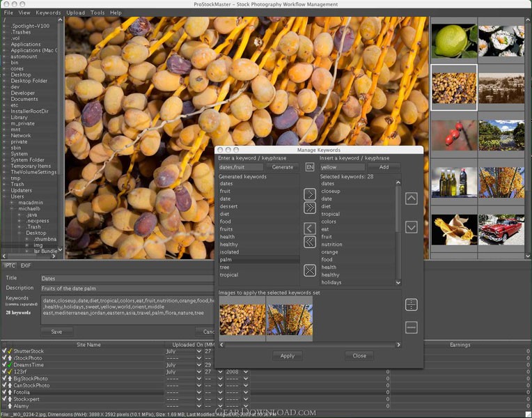532x418 pixels.
Task: Click the single right-arrow add keyword icon
Action: 310,194
